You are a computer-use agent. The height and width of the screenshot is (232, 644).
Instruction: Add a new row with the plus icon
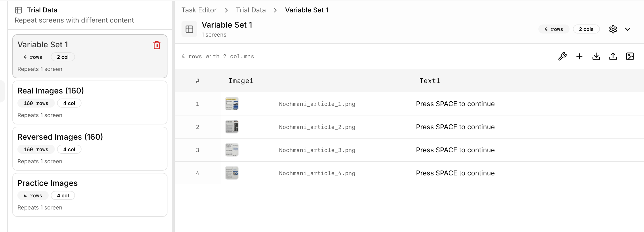point(579,56)
